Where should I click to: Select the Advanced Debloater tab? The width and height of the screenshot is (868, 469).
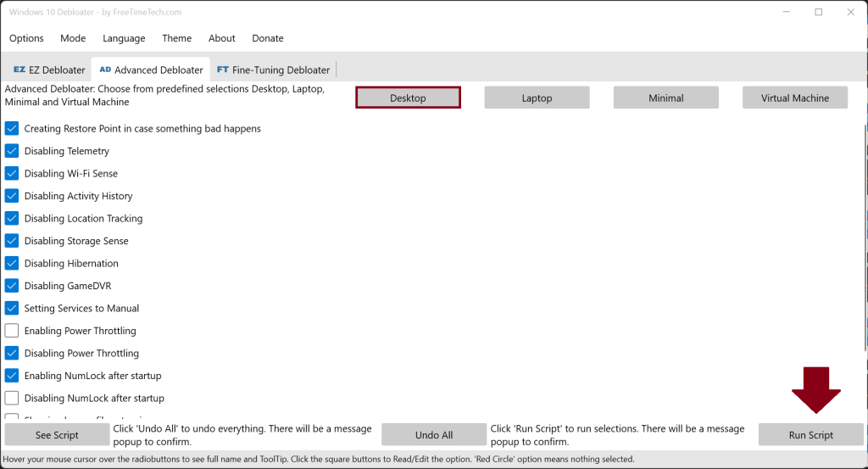click(151, 70)
